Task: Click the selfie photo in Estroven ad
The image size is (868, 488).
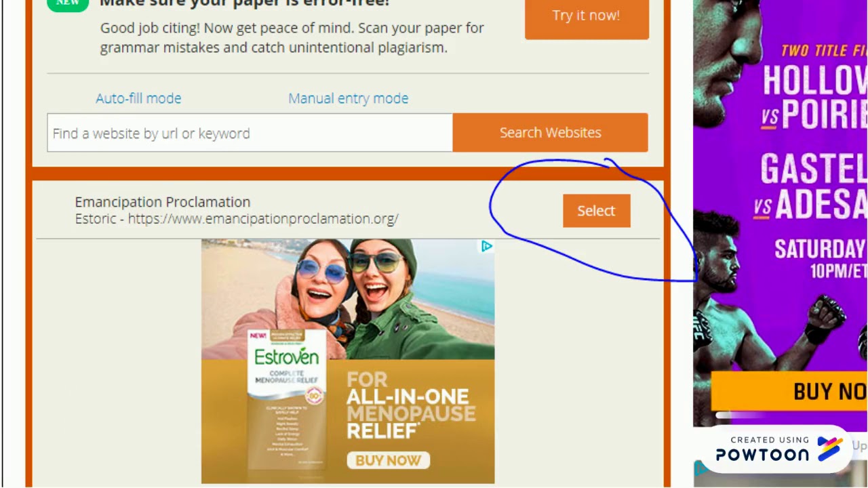Action: point(348,300)
